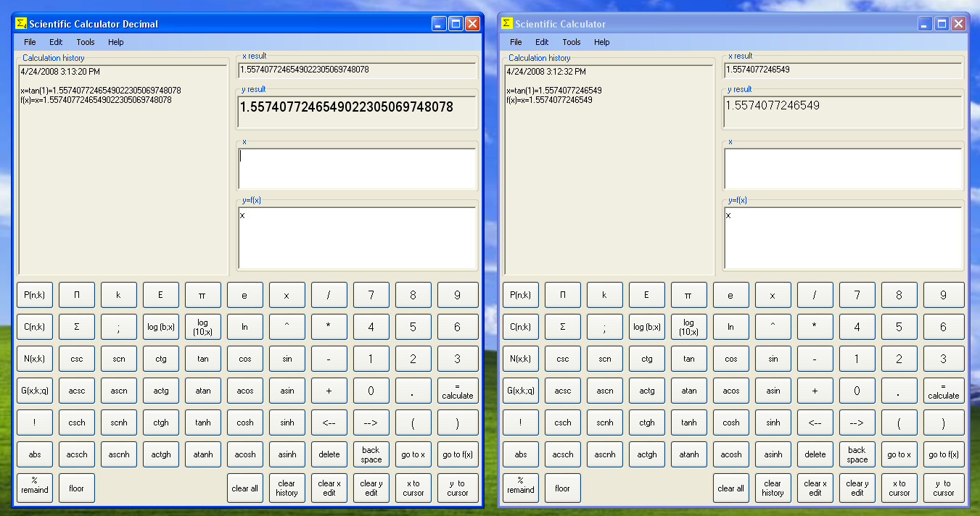Click the x input field in Decimal window

[x=358, y=169]
